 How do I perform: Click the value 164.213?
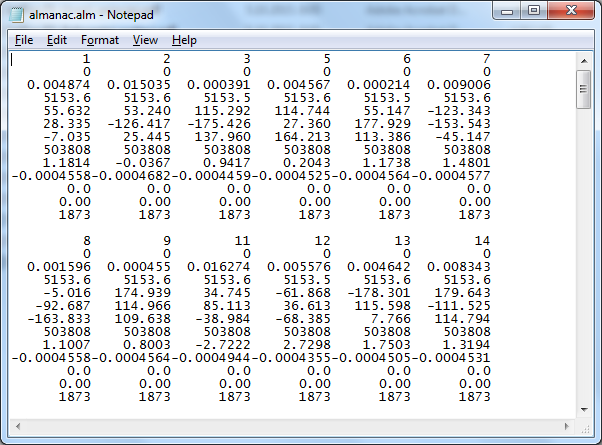(x=303, y=137)
